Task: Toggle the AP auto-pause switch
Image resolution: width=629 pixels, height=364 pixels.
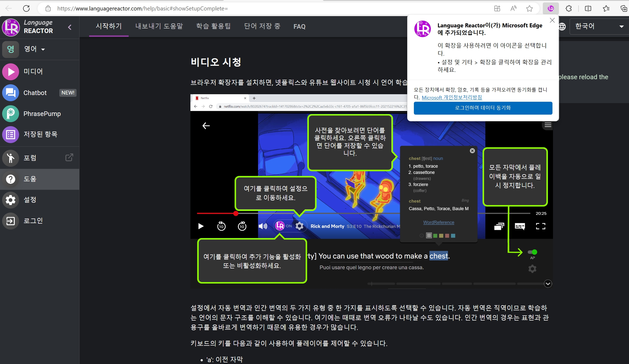Action: coord(533,252)
